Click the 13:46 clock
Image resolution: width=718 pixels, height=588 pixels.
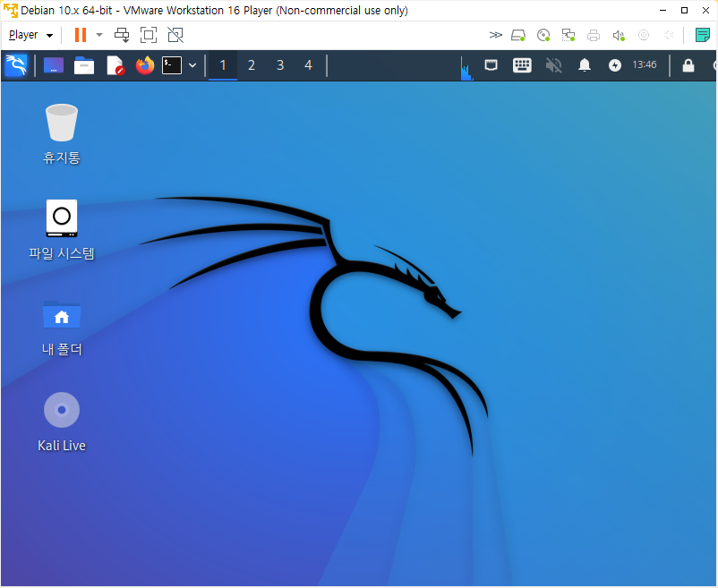pos(645,65)
